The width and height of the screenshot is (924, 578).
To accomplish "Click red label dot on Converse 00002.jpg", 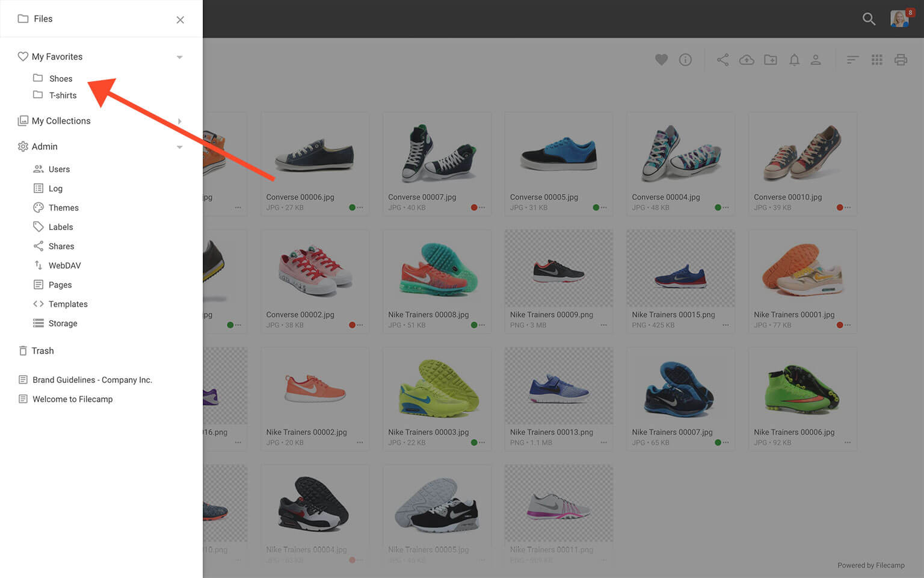I will click(x=352, y=325).
